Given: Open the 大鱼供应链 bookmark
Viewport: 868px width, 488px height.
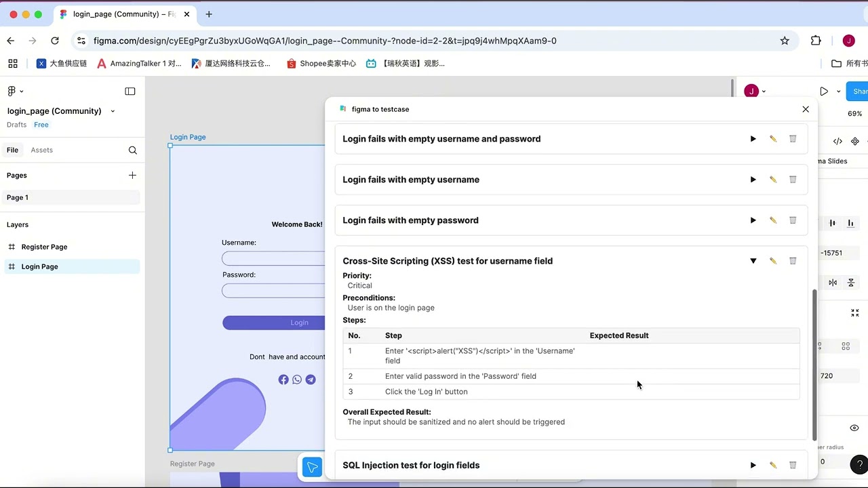Looking at the screenshot, I should 61,64.
